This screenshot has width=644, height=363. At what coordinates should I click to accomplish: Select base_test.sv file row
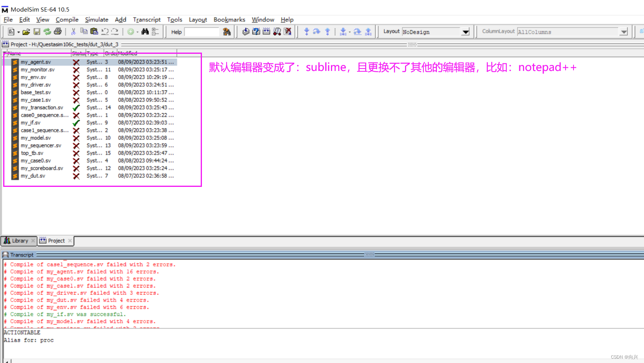[x=90, y=92]
